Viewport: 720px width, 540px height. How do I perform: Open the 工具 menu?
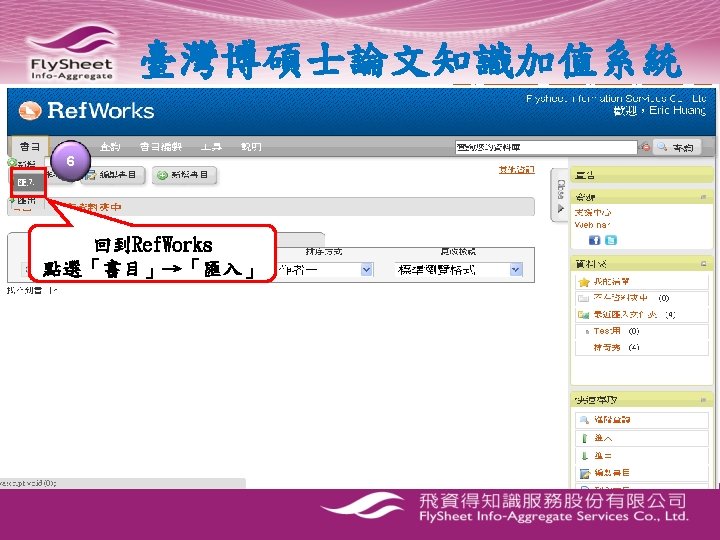211,147
